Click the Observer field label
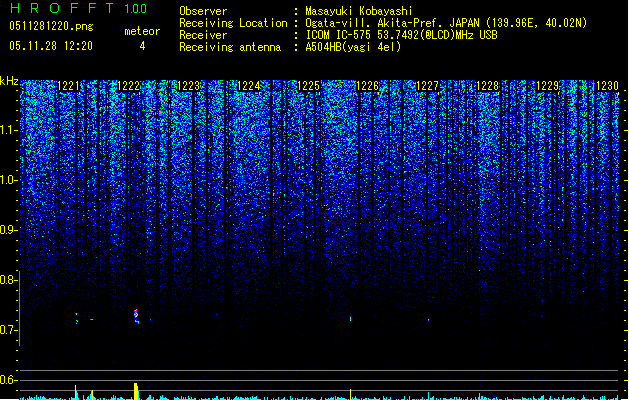Image resolution: width=629 pixels, height=400 pixels. coord(203,11)
